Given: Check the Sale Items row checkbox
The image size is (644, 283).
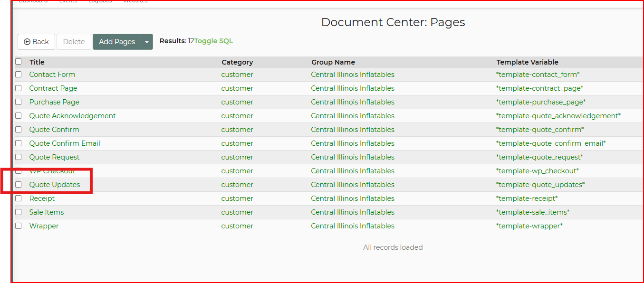Looking at the screenshot, I should pyautogui.click(x=19, y=212).
